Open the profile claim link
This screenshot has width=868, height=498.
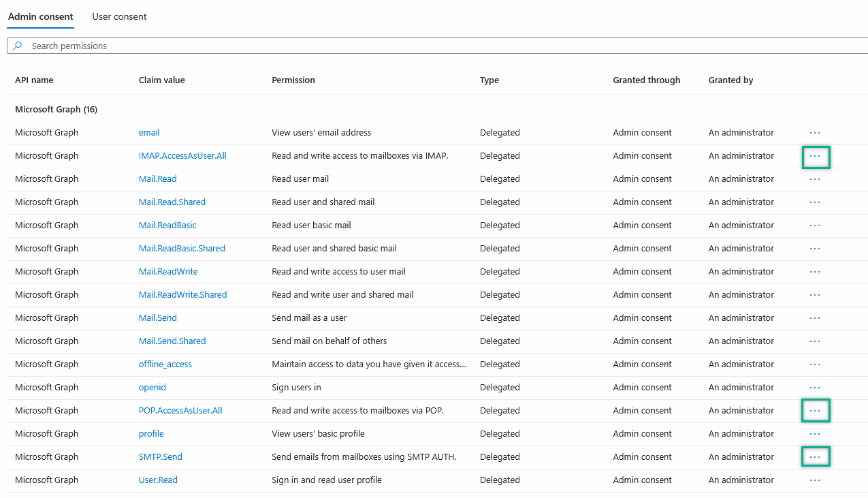(151, 433)
